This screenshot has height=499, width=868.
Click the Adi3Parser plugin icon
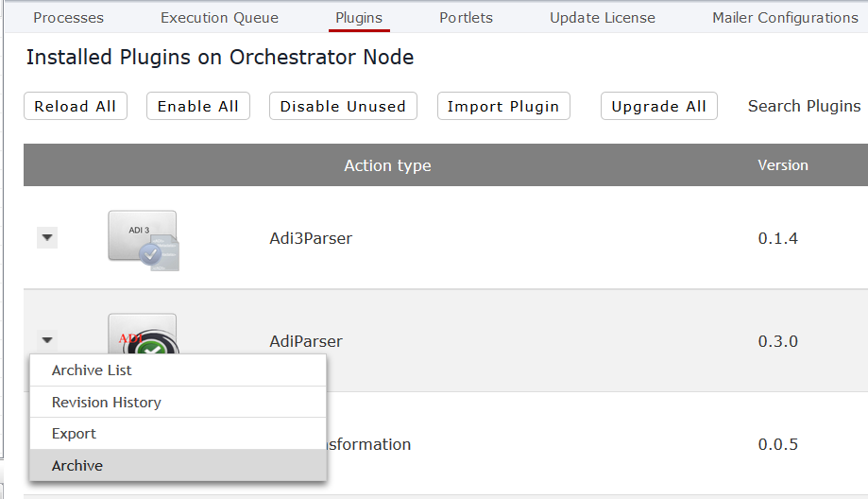pos(144,240)
